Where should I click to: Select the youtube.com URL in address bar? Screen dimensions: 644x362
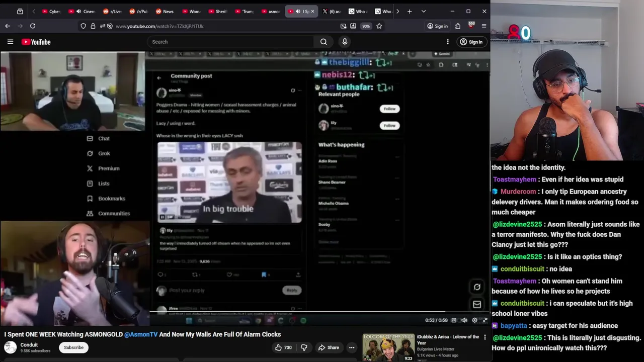point(159,26)
